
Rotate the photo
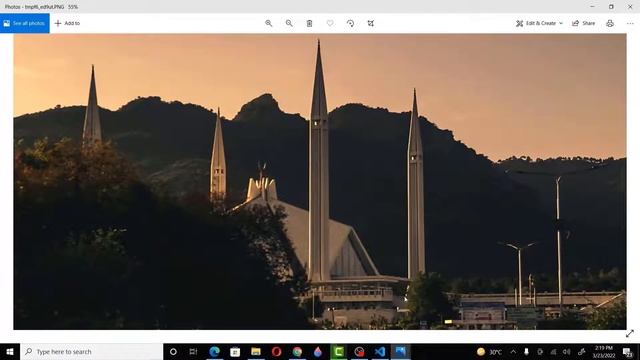350,23
